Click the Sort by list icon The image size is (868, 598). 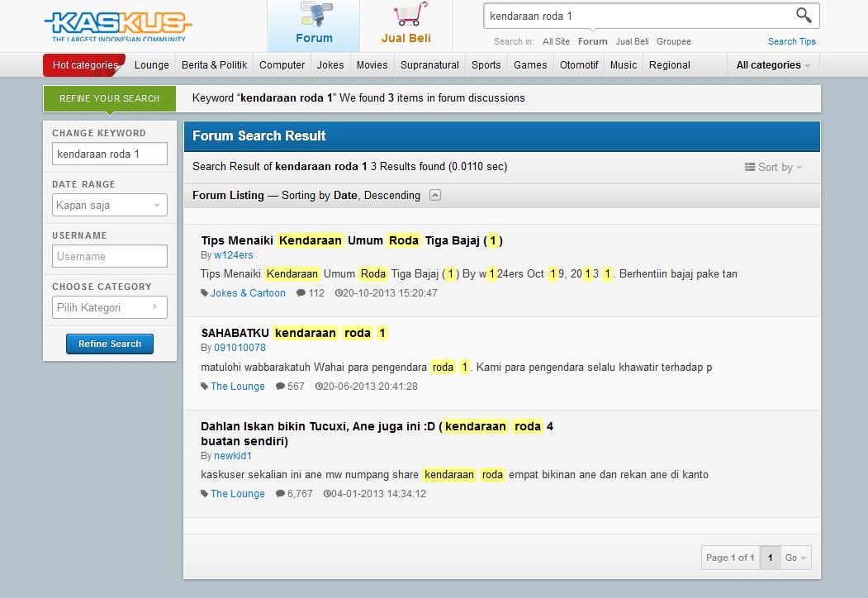pos(750,167)
